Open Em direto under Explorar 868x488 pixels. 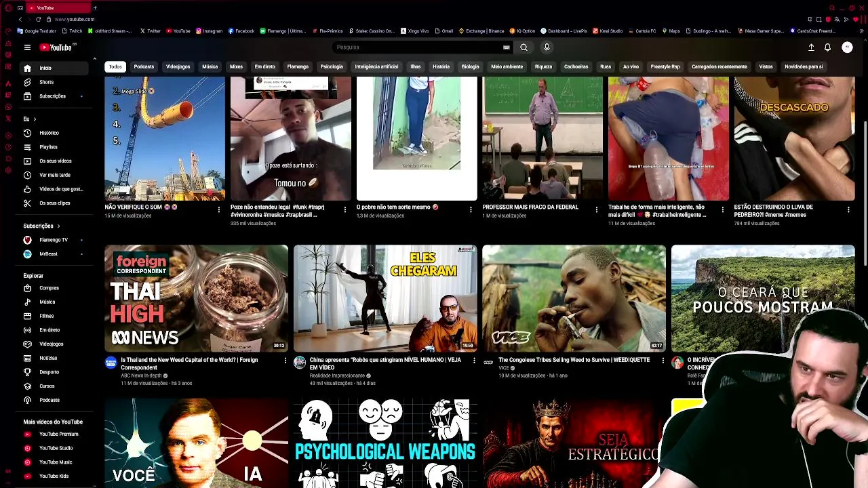coord(54,330)
